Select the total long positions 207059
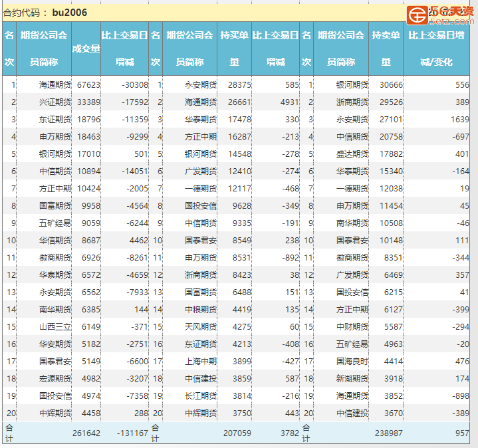 (x=237, y=433)
